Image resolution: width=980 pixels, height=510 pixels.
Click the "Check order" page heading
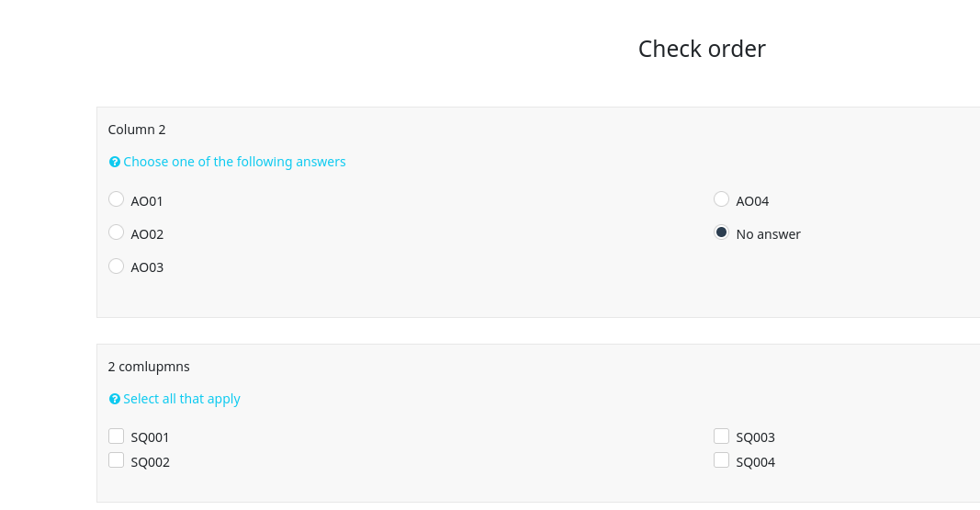702,49
